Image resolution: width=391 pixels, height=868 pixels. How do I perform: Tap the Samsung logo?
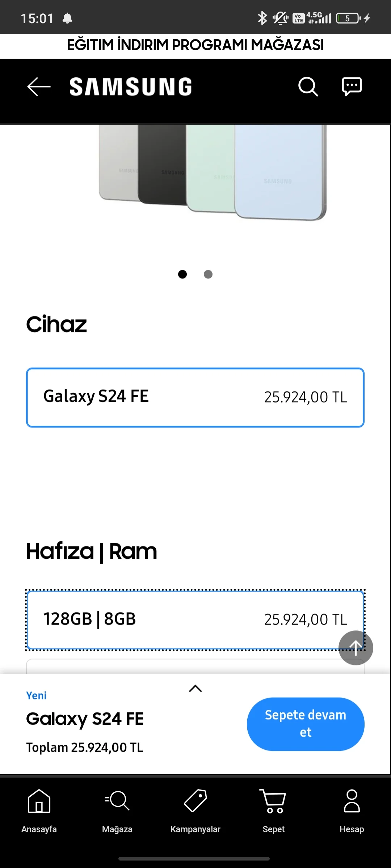point(131,87)
